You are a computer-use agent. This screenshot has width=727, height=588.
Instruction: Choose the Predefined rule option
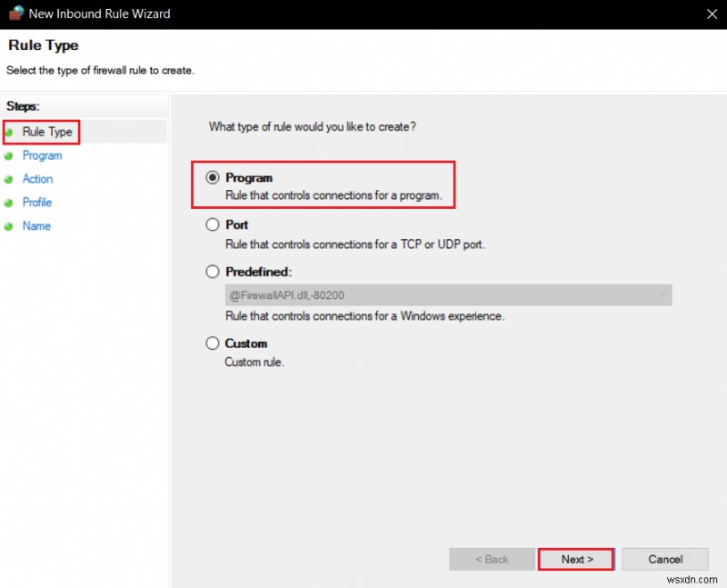pyautogui.click(x=212, y=271)
